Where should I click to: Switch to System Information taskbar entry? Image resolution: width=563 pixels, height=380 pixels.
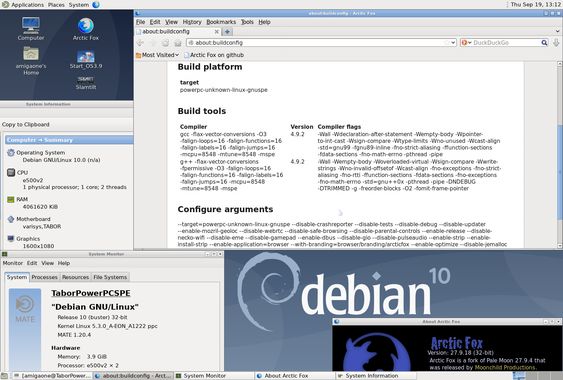pyautogui.click(x=376, y=376)
